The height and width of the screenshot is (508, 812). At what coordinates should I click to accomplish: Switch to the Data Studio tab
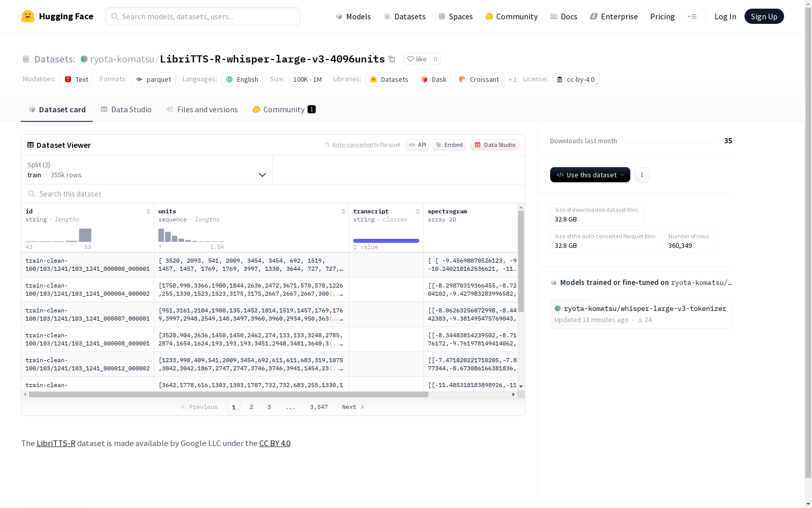point(126,109)
